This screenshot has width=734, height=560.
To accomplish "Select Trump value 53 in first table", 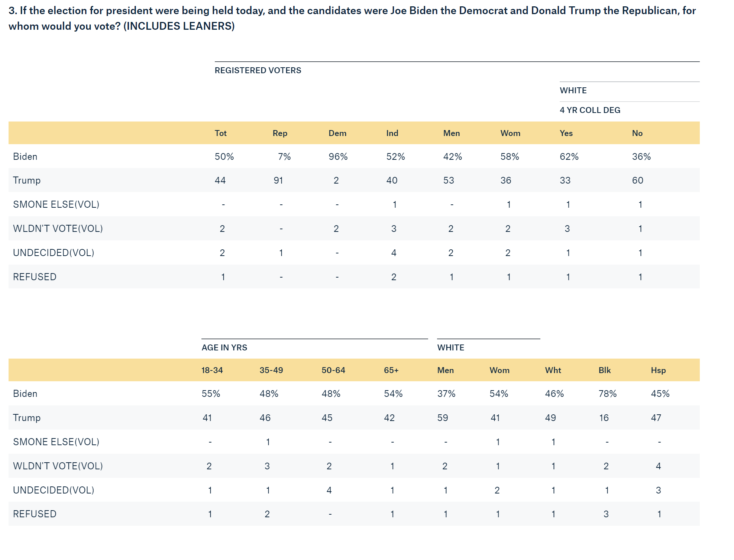I will pyautogui.click(x=449, y=180).
